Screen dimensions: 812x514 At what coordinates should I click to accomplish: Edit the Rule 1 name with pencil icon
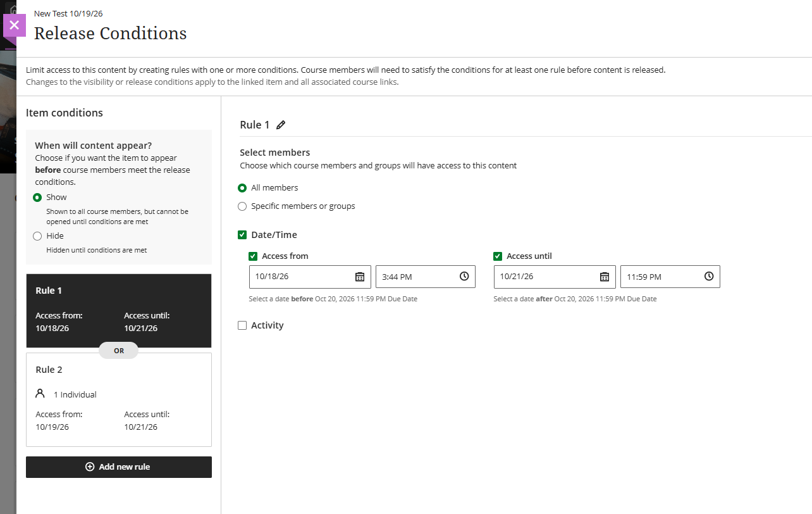(281, 125)
